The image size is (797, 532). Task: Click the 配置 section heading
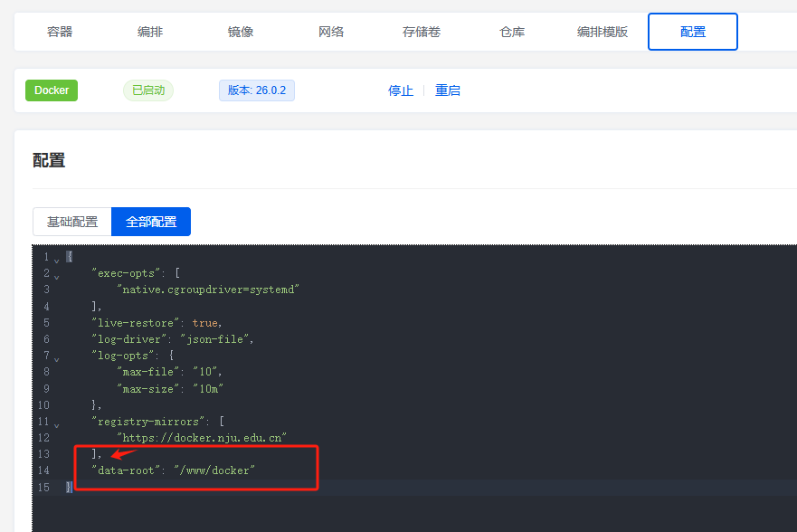(49, 160)
